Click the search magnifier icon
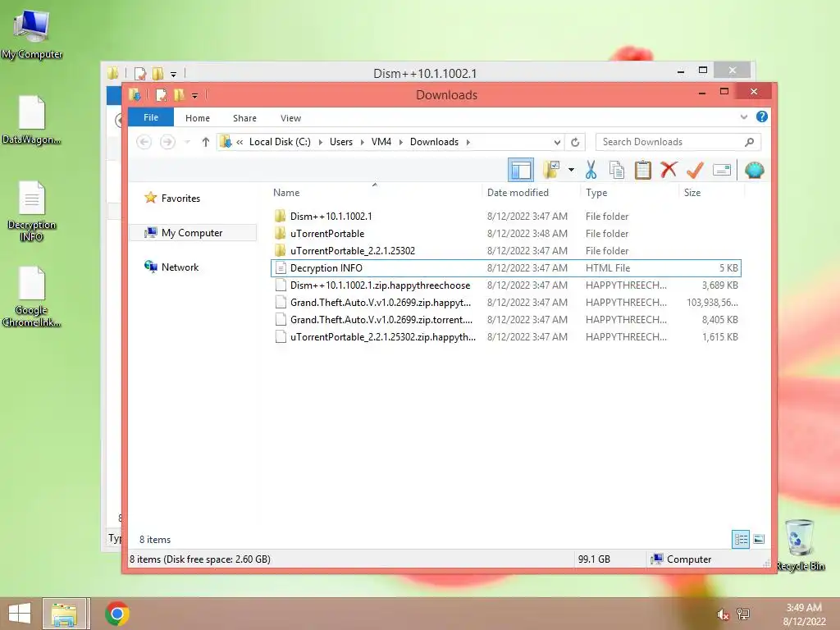 pyautogui.click(x=749, y=142)
